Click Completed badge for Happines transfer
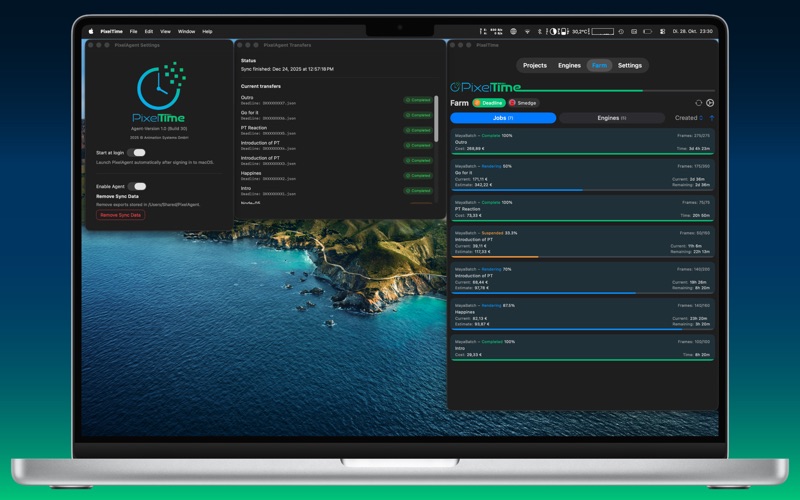The height and width of the screenshot is (500, 800). [418, 176]
